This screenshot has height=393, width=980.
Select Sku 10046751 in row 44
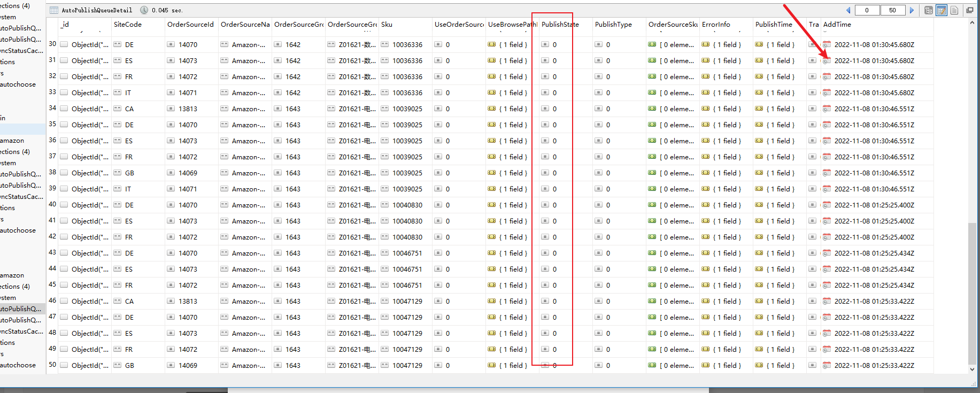point(405,269)
